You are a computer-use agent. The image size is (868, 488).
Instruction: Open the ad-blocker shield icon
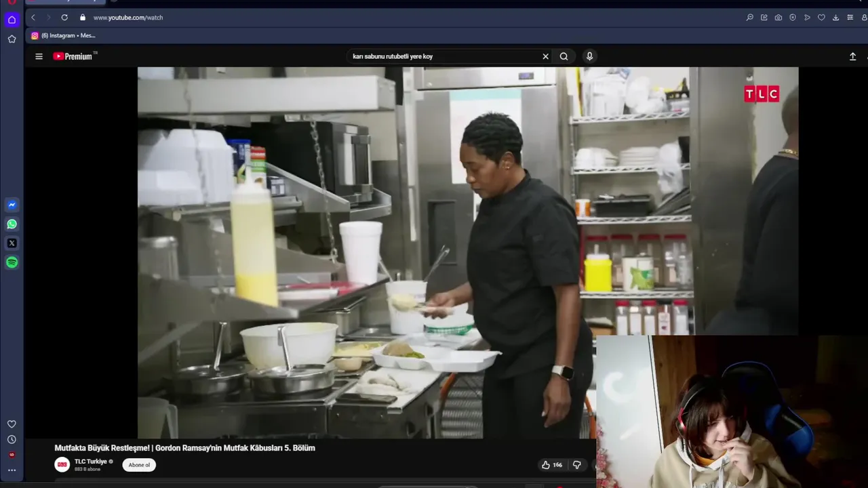pyautogui.click(x=793, y=18)
